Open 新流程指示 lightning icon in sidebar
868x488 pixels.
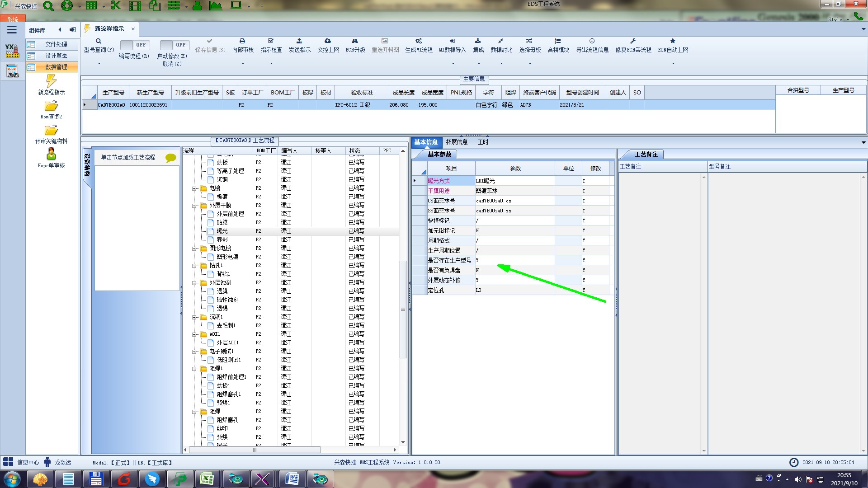pyautogui.click(x=51, y=81)
